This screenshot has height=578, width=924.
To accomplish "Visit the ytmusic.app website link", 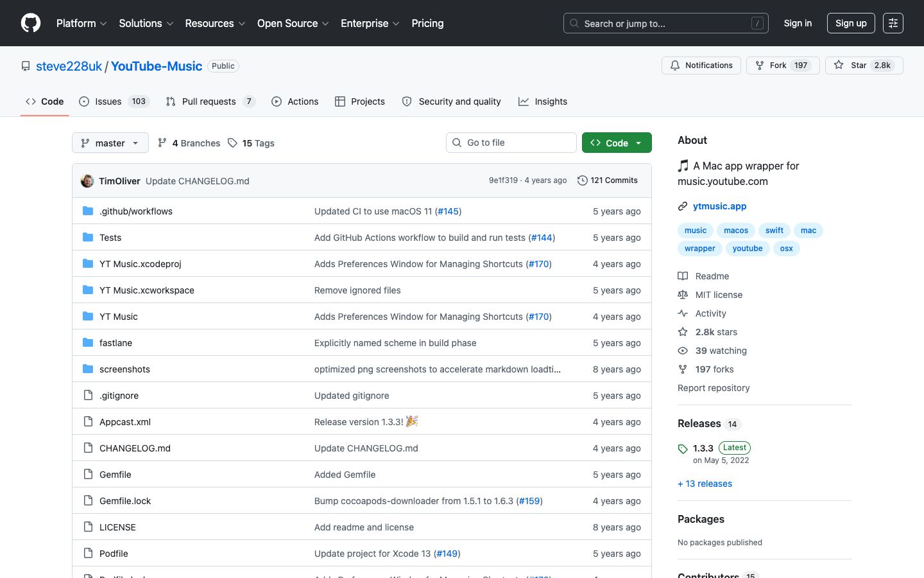I will click(x=720, y=206).
